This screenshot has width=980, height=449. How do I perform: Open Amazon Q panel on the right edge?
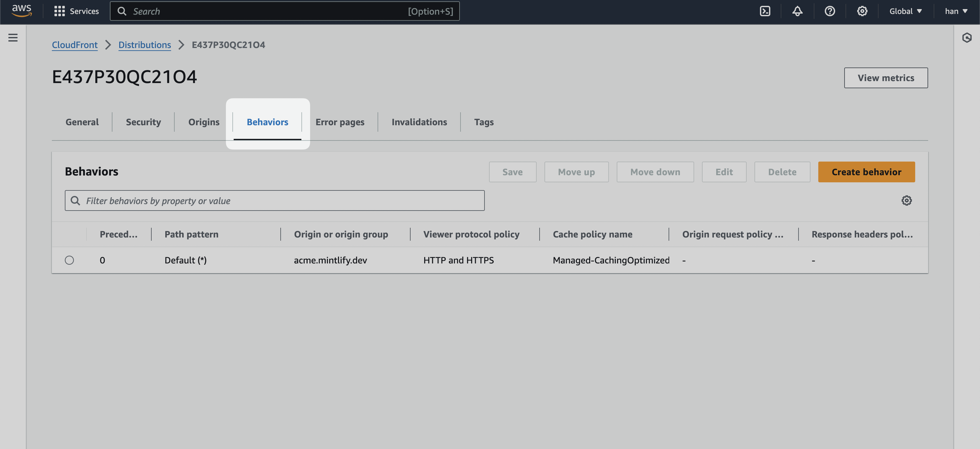(x=967, y=38)
